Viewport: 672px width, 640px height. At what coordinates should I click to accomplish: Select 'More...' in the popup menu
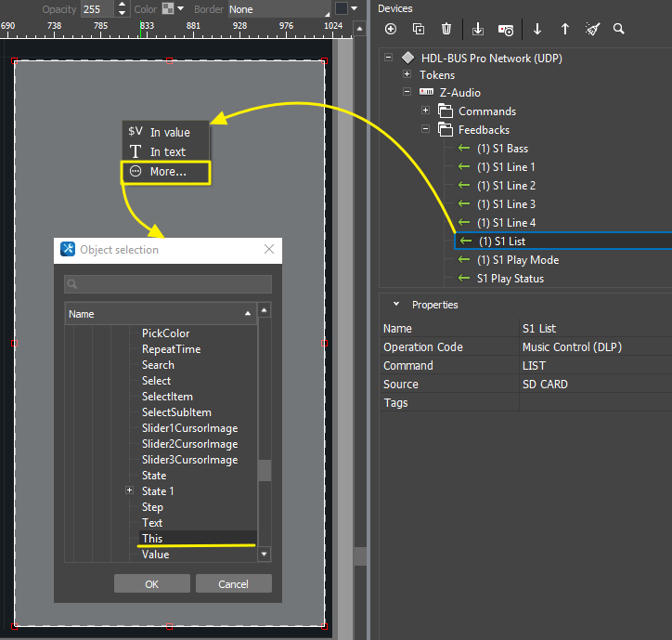click(167, 172)
